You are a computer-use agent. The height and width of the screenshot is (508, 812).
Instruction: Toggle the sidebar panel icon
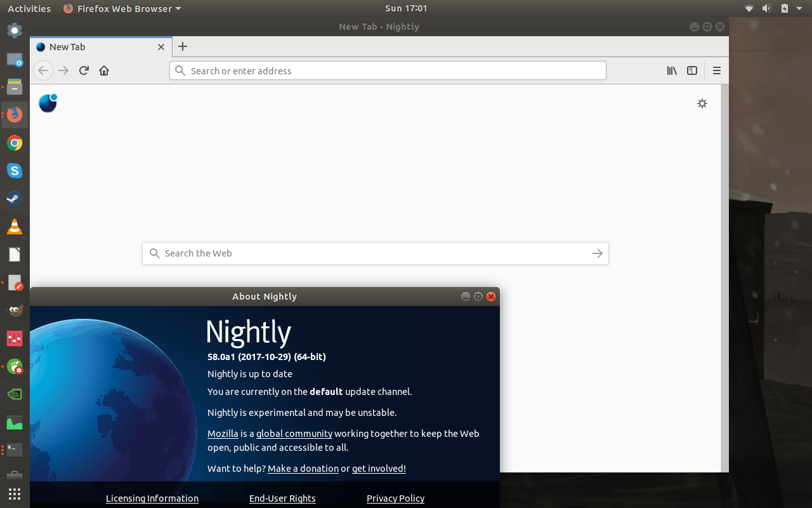(x=692, y=70)
